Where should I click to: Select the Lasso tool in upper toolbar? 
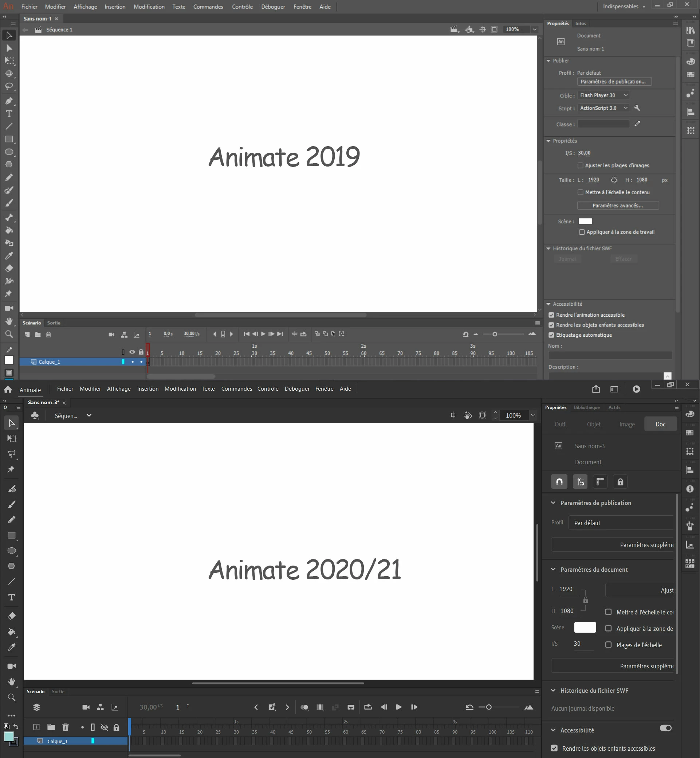(9, 86)
